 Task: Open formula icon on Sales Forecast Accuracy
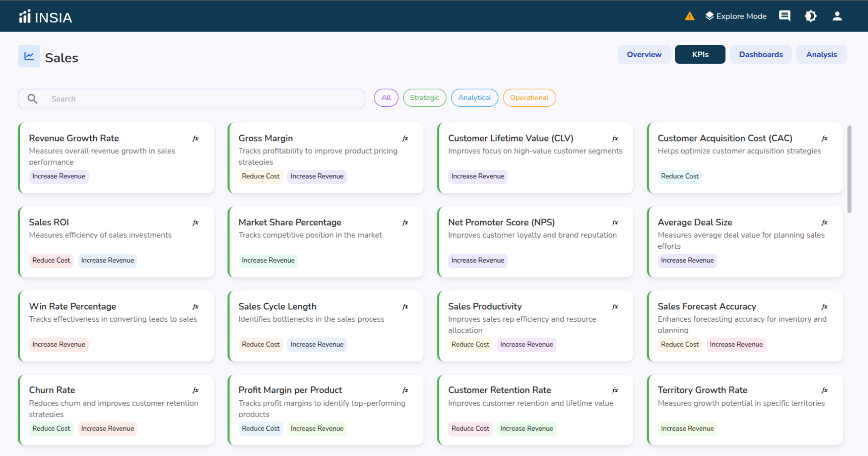click(824, 307)
